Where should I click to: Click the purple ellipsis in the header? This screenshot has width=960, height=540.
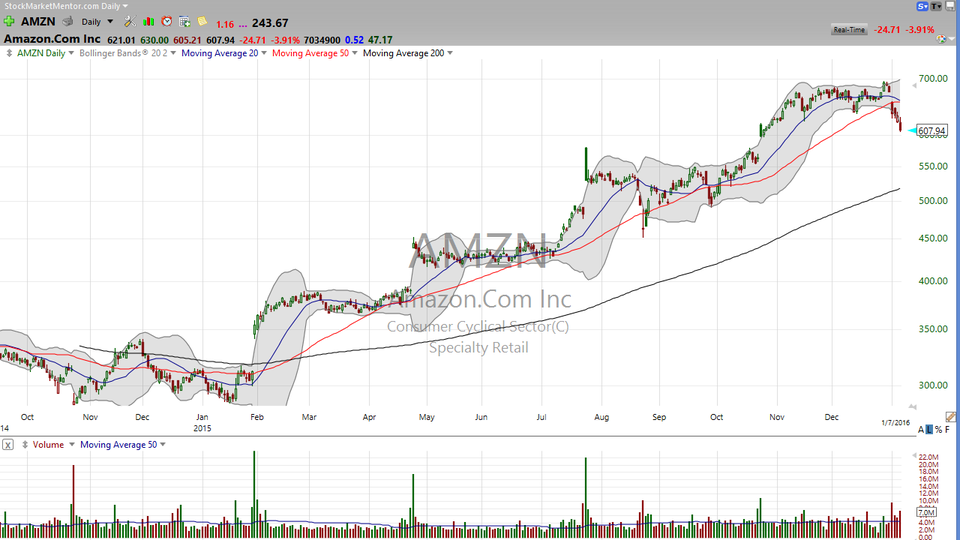point(242,24)
